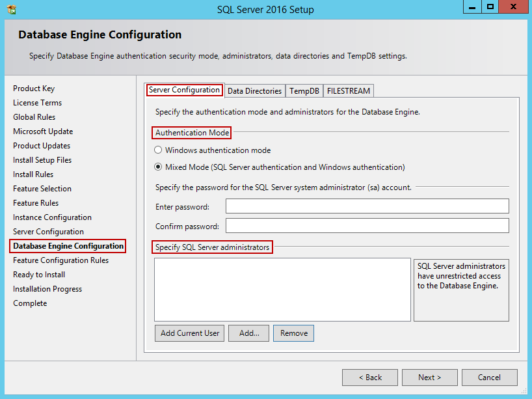The image size is (532, 399).
Task: Click the Add Current User button
Action: point(190,333)
